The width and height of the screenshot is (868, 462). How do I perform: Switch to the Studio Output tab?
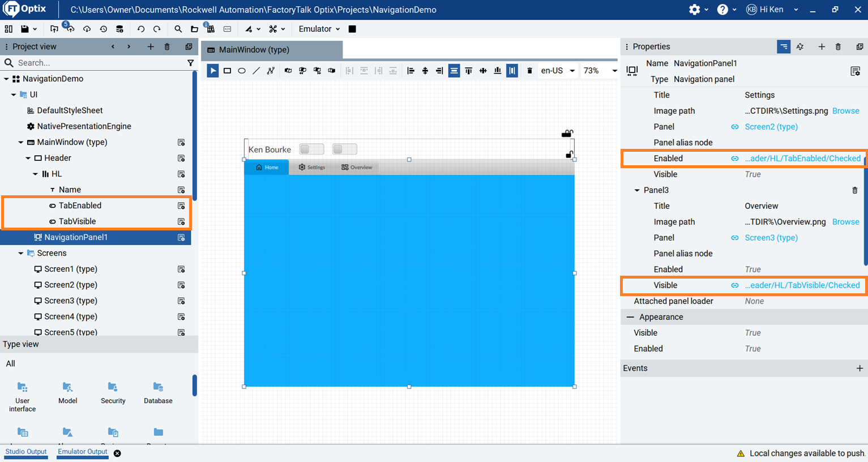tap(26, 452)
